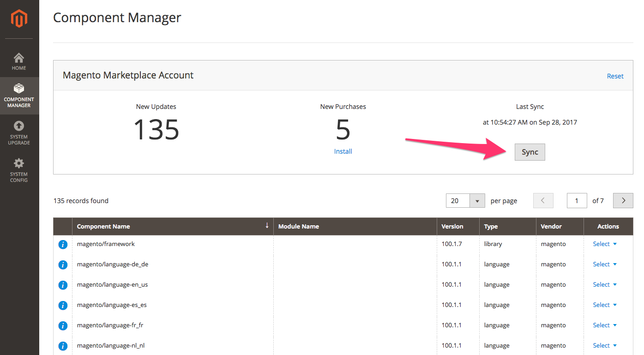The image size is (644, 355).
Task: Click the page number input field
Action: (577, 200)
